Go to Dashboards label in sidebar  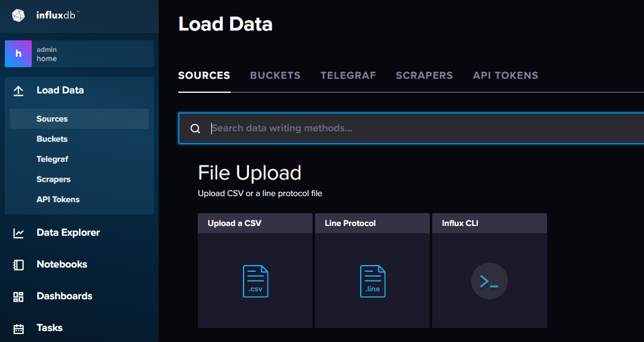pos(65,296)
